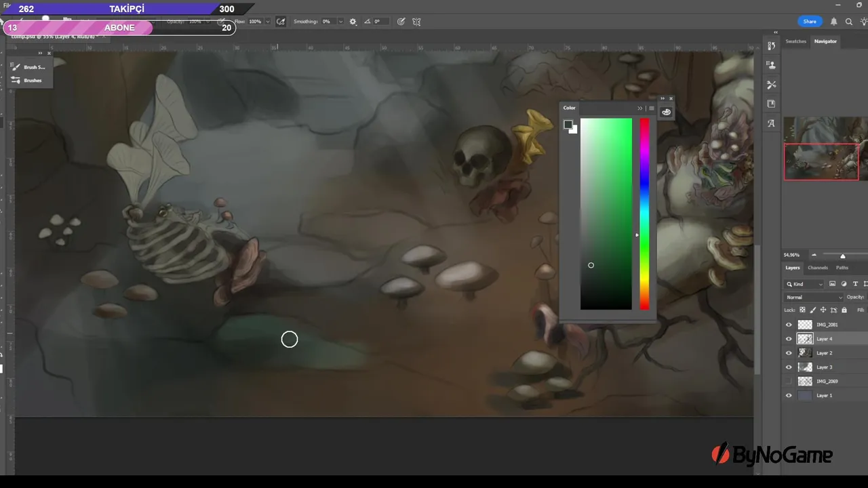Select the IMG_2069 layer name
The width and height of the screenshot is (868, 488).
pyautogui.click(x=827, y=381)
